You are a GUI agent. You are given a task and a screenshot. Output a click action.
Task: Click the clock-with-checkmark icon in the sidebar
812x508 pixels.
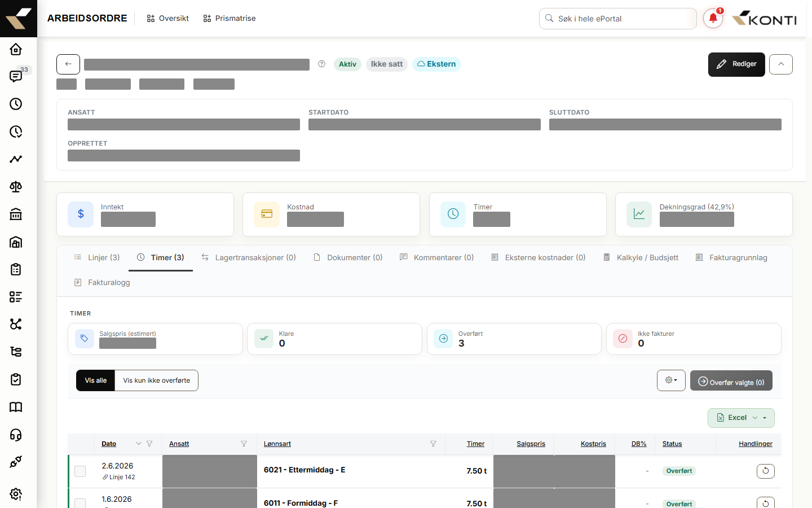(16, 132)
